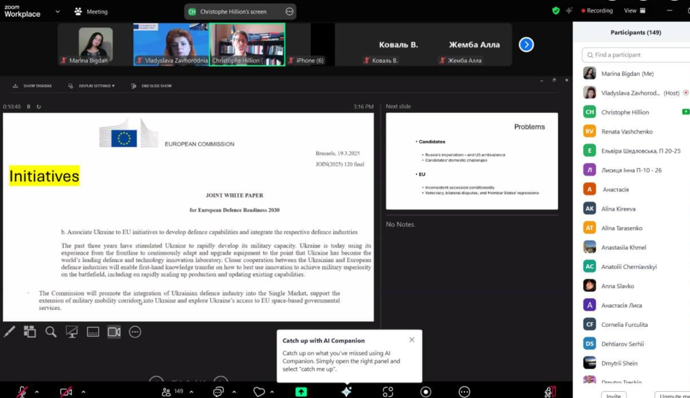Leave the meeting via exit icon
This screenshot has width=690, height=398.
[550, 391]
